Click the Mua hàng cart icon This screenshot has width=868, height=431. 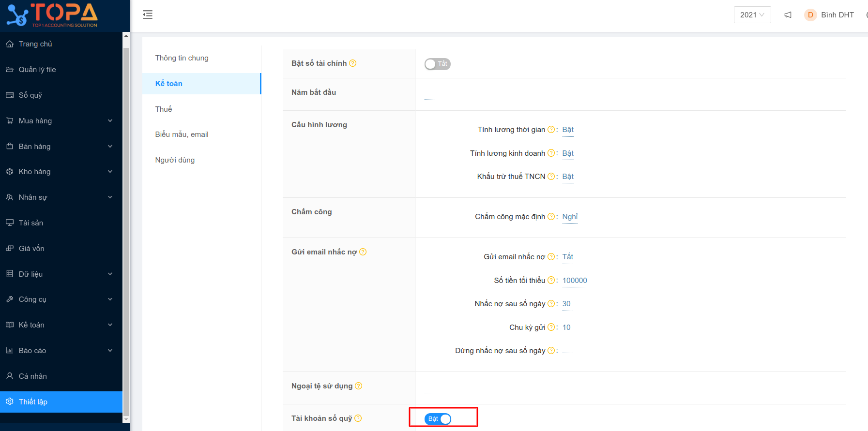pos(10,121)
